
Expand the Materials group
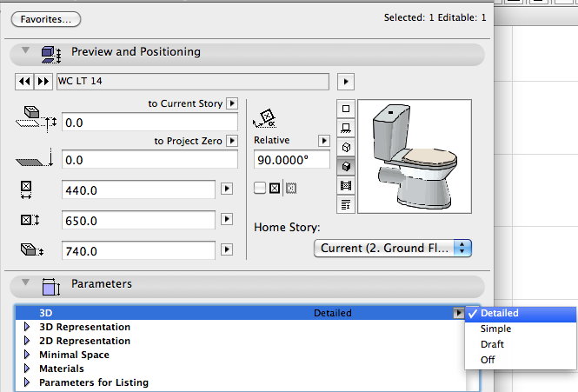[x=27, y=369]
